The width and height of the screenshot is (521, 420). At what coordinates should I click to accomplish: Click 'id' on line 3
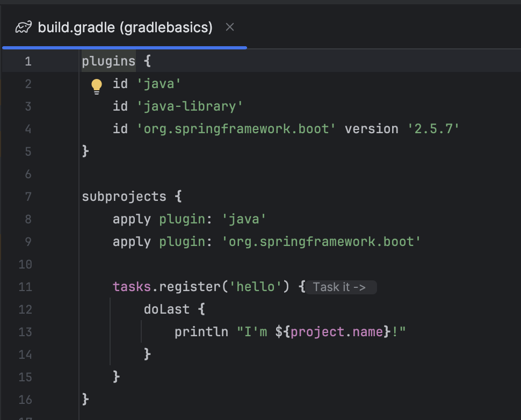coord(120,106)
